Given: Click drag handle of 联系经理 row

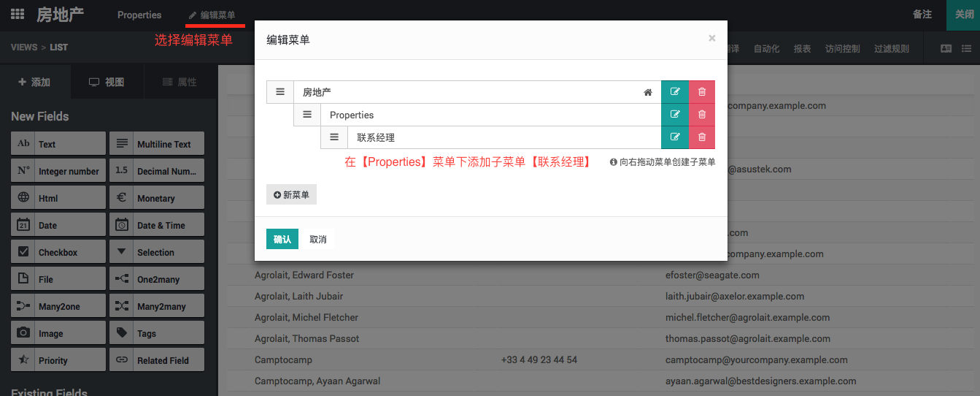Looking at the screenshot, I should point(334,137).
